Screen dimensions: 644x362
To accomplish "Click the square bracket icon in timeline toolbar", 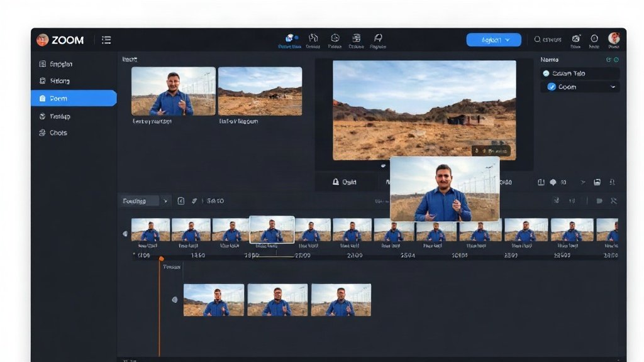I will coord(180,200).
